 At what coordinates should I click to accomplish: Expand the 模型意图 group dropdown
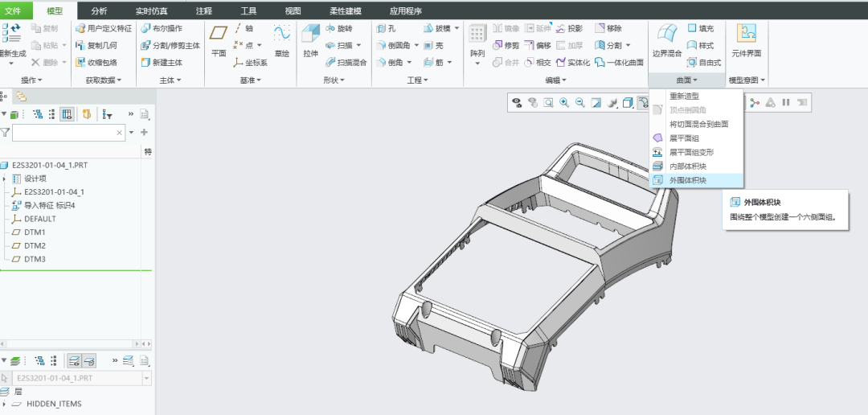pyautogui.click(x=747, y=80)
